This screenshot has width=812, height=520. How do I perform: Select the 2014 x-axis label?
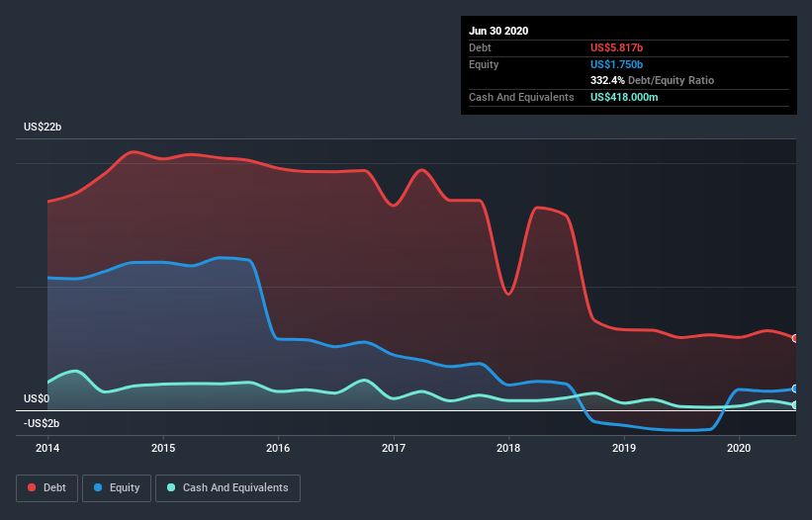[47, 448]
